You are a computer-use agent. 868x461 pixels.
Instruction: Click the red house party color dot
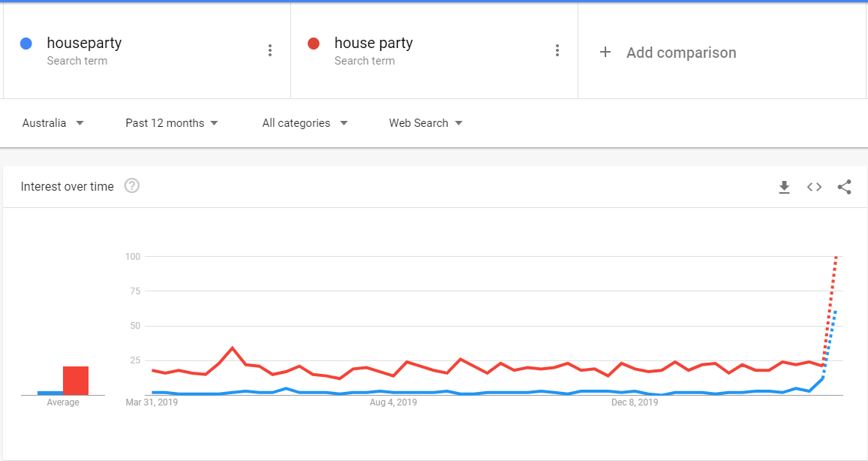(314, 44)
